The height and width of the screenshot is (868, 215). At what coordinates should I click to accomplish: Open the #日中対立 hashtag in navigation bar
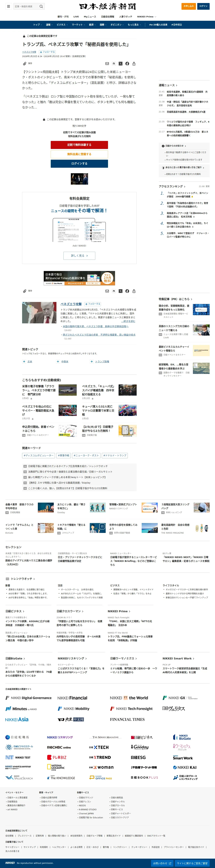pyautogui.click(x=177, y=25)
